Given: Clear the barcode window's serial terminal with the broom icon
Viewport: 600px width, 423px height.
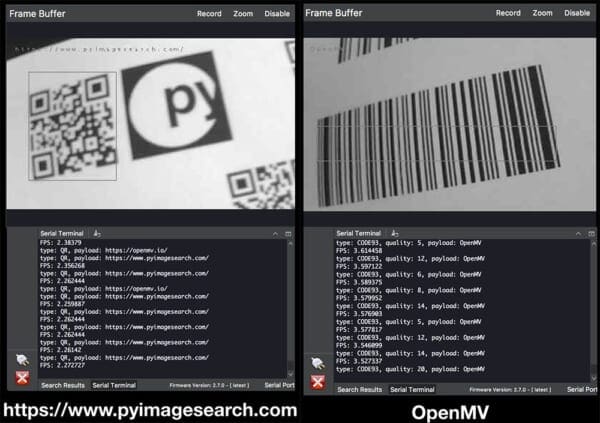Looking at the screenshot, I should point(394,232).
